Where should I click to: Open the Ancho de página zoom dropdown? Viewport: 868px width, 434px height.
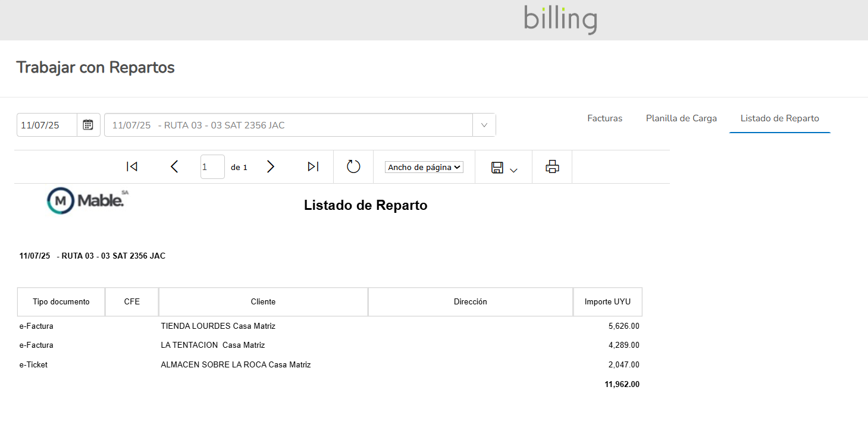tap(424, 168)
